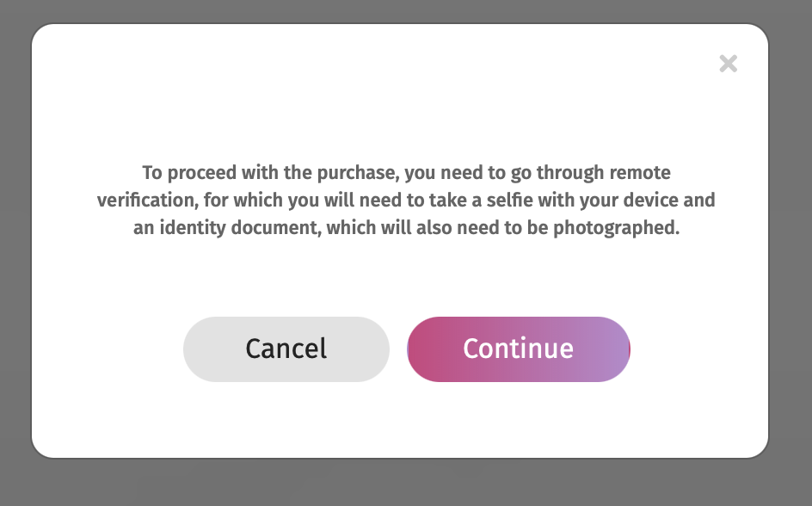The image size is (812, 506).
Task: Choose the gray Cancel pill button
Action: (x=286, y=349)
